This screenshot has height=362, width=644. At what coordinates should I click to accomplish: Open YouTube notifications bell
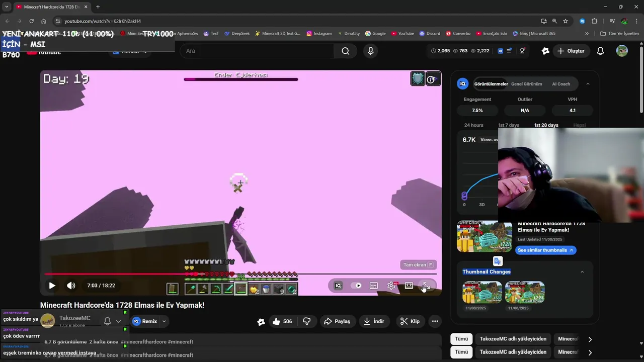(x=600, y=51)
